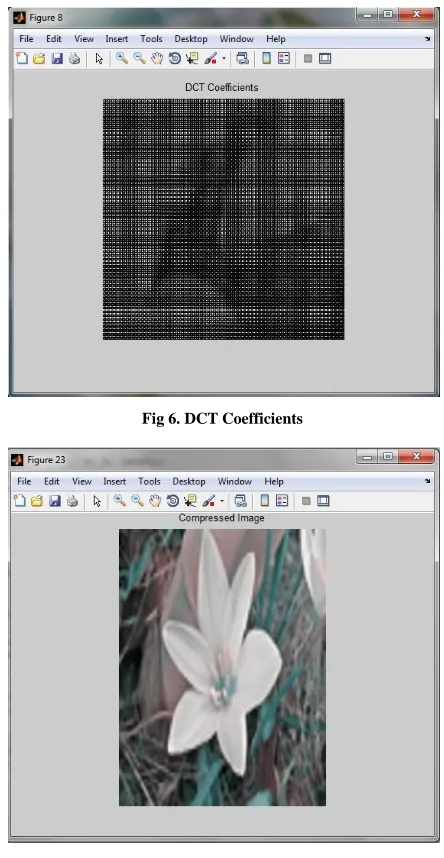Viewport: 444px width, 858px height.
Task: Open Window menu in Figure 23
Action: click(234, 482)
